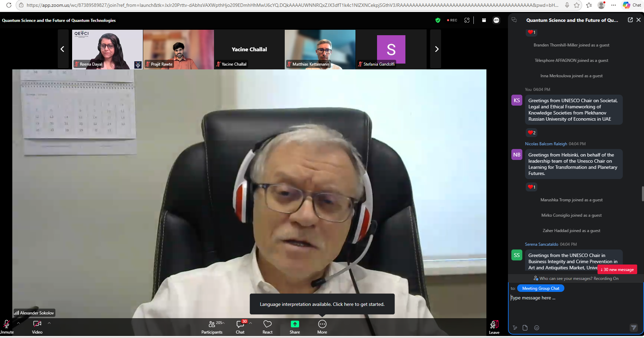
Task: Click sender name Nicolas Balcom Raleigh
Action: pyautogui.click(x=546, y=144)
